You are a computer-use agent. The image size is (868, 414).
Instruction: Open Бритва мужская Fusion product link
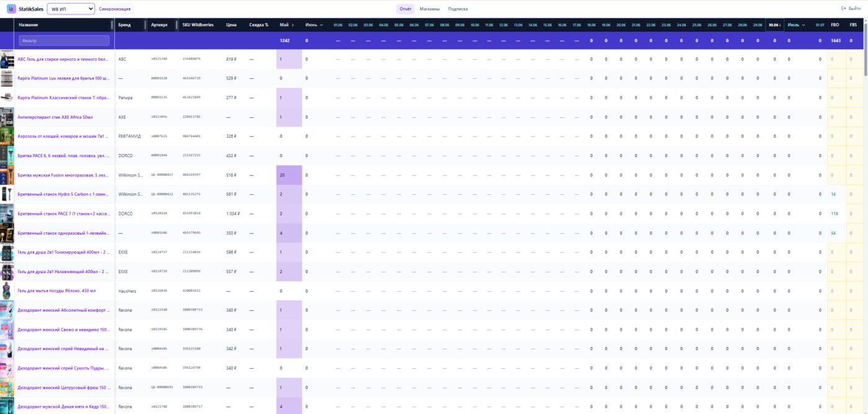click(63, 175)
